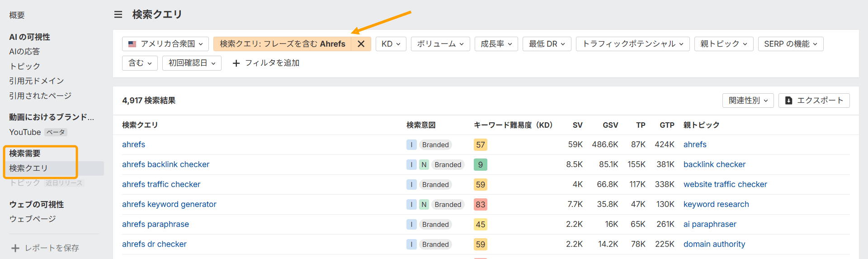Click the 4,917 検索結果 count

(x=149, y=101)
